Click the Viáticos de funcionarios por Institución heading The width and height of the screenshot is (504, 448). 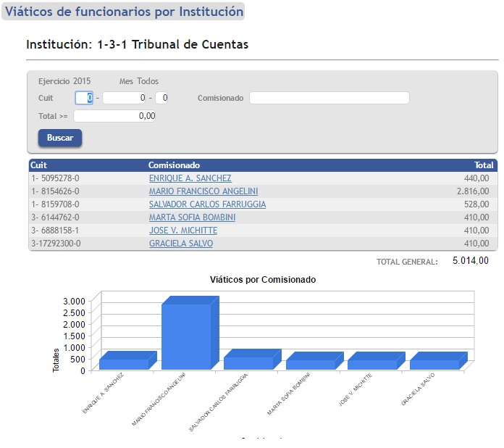click(123, 12)
